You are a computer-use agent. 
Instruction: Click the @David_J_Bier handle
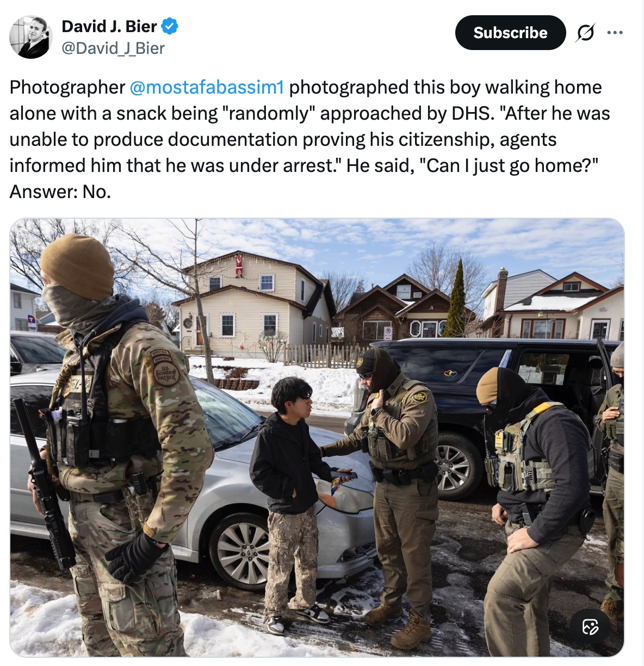[113, 48]
